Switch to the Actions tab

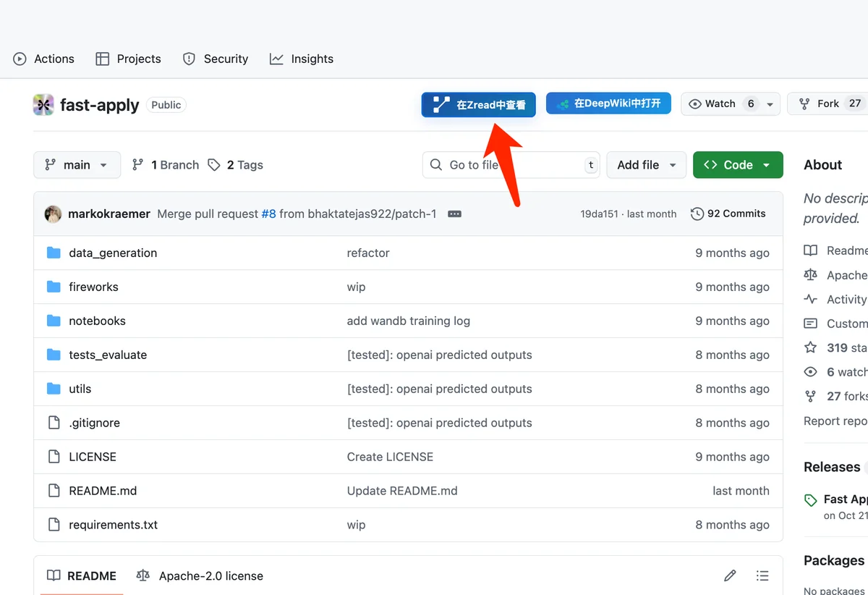pyautogui.click(x=44, y=59)
